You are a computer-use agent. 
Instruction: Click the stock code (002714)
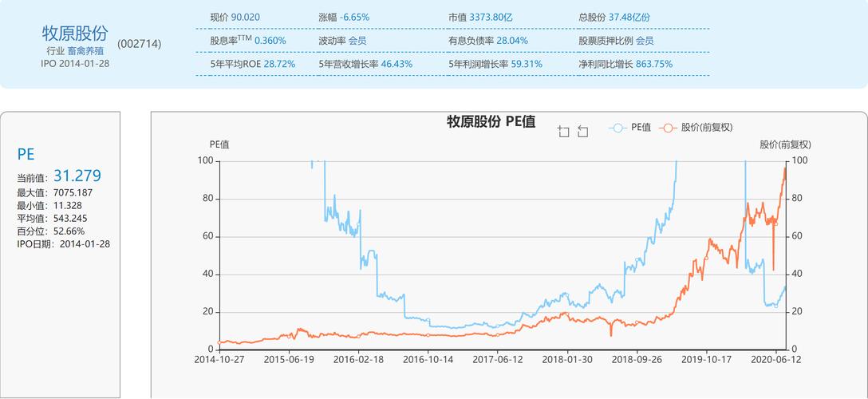[x=140, y=44]
